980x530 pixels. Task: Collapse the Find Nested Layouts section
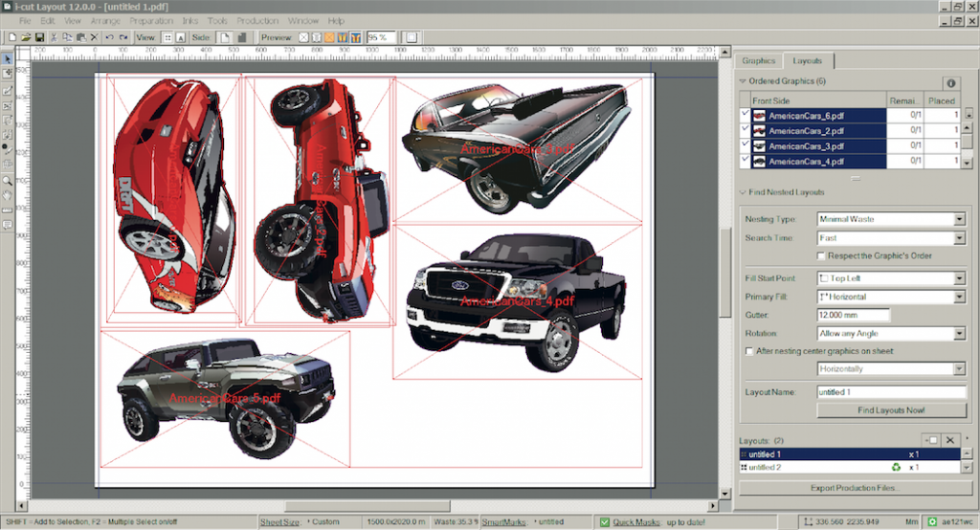[743, 192]
